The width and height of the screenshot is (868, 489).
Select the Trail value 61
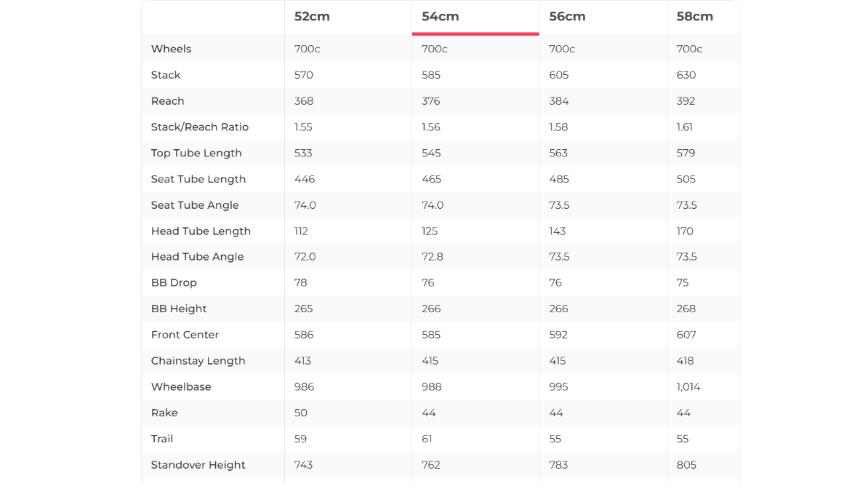427,439
